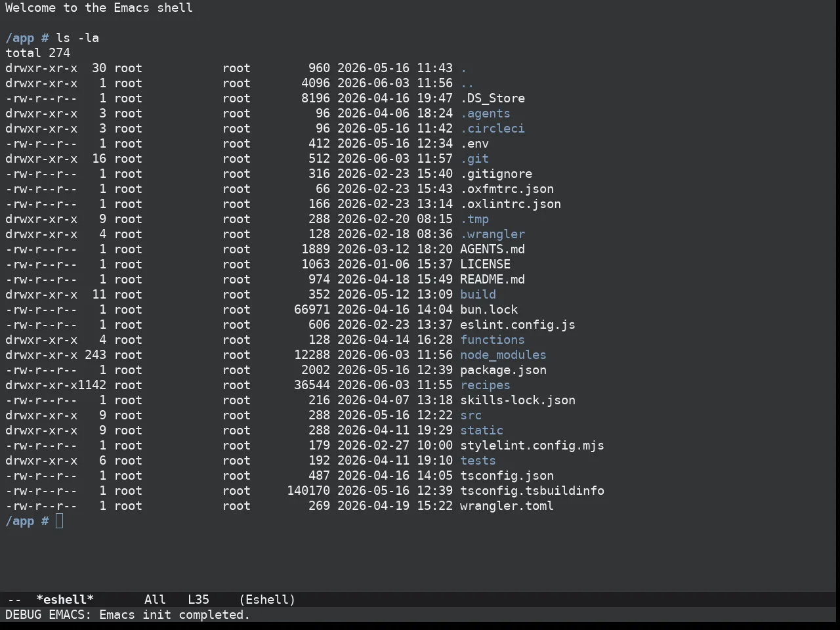Select the build directory name
The image size is (840, 630).
click(x=478, y=295)
